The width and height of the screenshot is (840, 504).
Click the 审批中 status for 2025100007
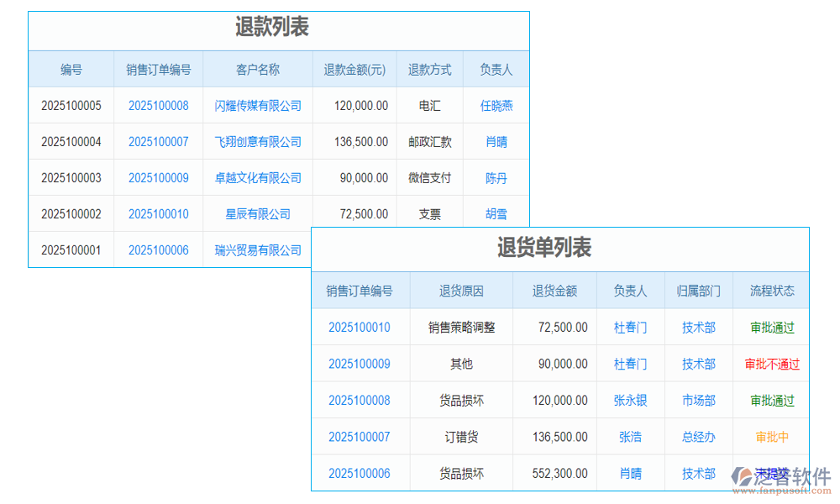(x=771, y=436)
